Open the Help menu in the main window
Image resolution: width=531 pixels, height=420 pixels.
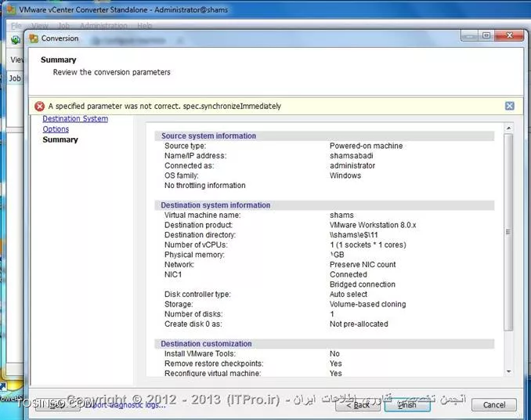[x=145, y=26]
